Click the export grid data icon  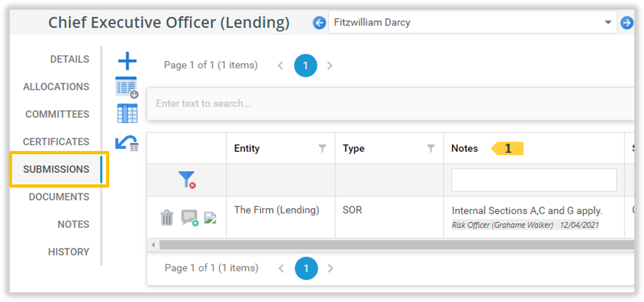126,87
